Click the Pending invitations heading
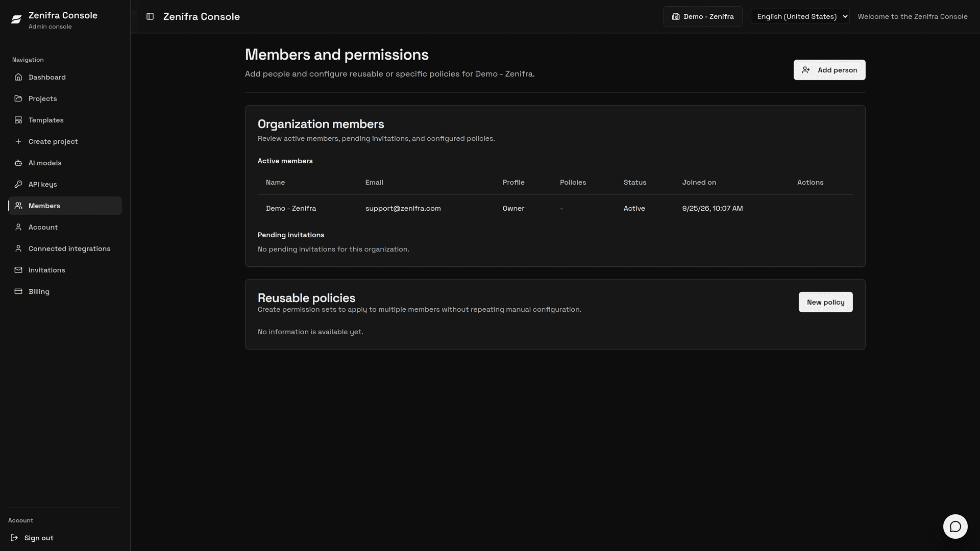This screenshot has width=980, height=551. tap(291, 235)
